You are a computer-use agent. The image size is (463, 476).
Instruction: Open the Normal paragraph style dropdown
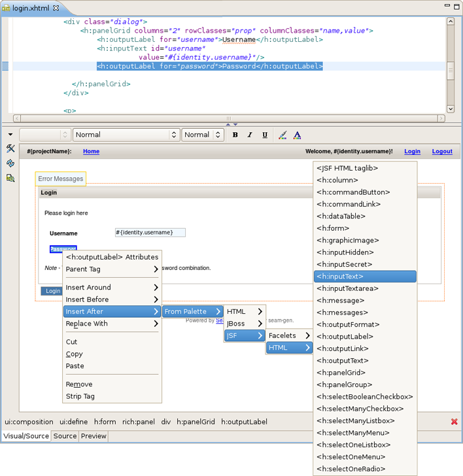126,135
